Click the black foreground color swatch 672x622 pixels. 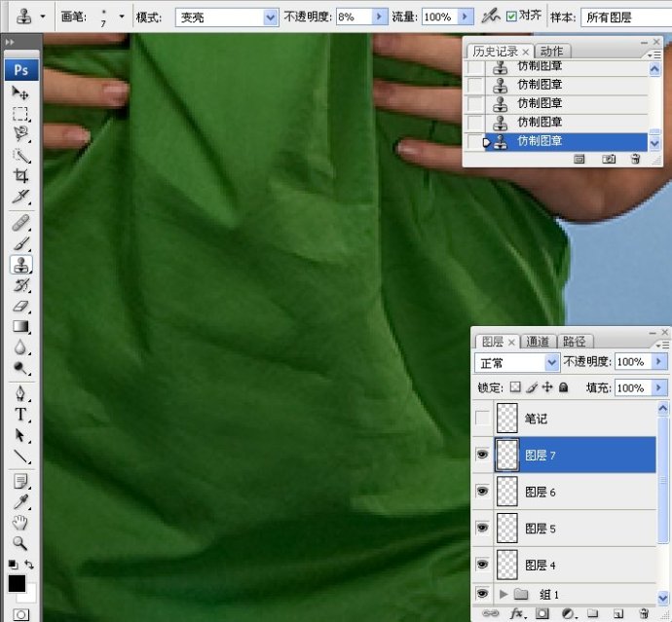[17, 583]
